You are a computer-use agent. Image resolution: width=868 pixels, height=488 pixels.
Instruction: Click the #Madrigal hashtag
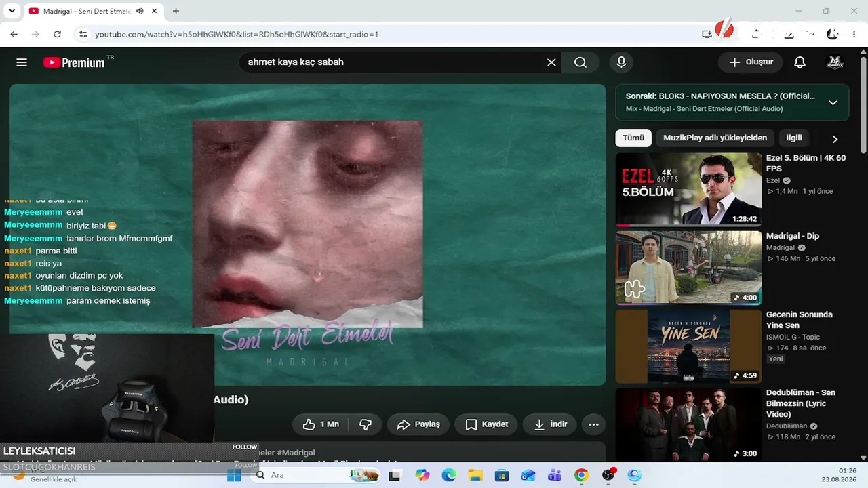point(296,453)
